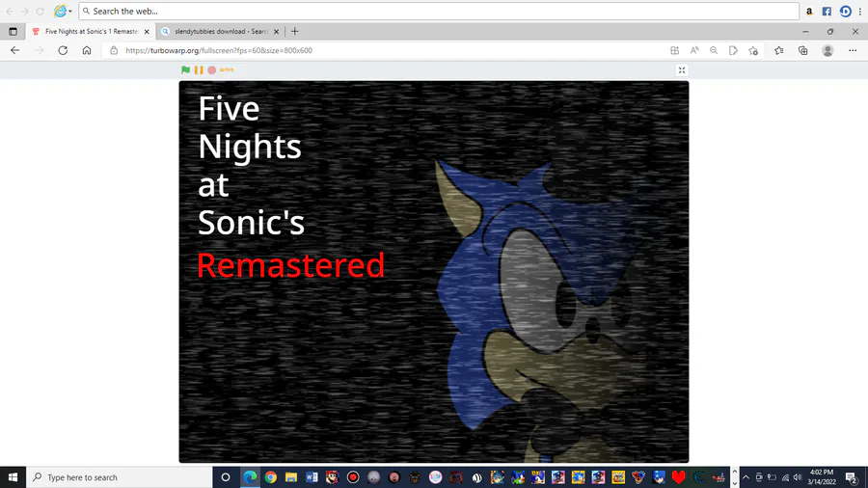The height and width of the screenshot is (488, 868).
Task: Open the Collections icon
Action: [803, 50]
